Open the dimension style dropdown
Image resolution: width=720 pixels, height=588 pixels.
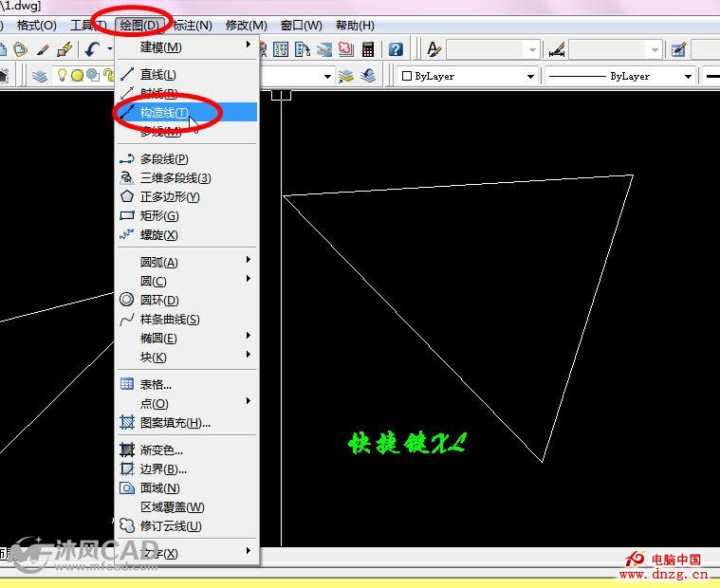655,49
